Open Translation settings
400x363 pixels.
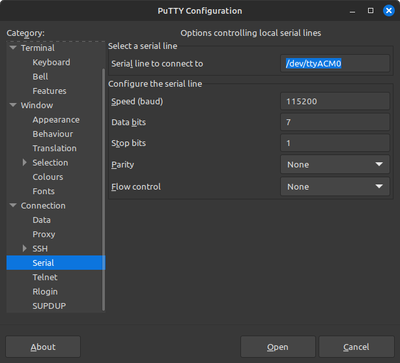click(x=55, y=148)
